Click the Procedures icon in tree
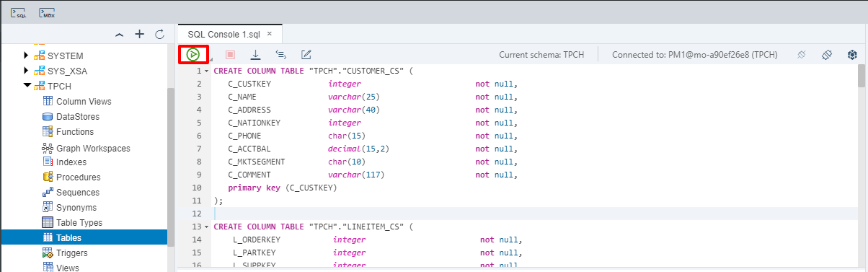 tap(48, 177)
